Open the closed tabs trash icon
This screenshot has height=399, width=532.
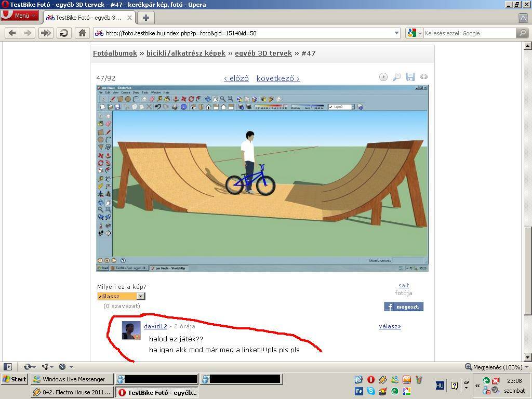[x=523, y=18]
